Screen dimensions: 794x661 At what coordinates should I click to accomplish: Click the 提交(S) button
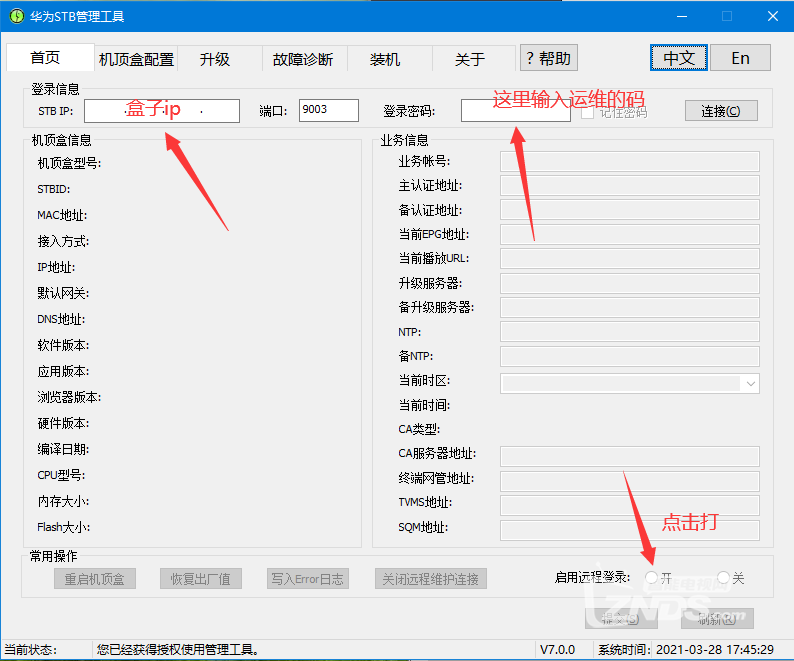(x=621, y=618)
